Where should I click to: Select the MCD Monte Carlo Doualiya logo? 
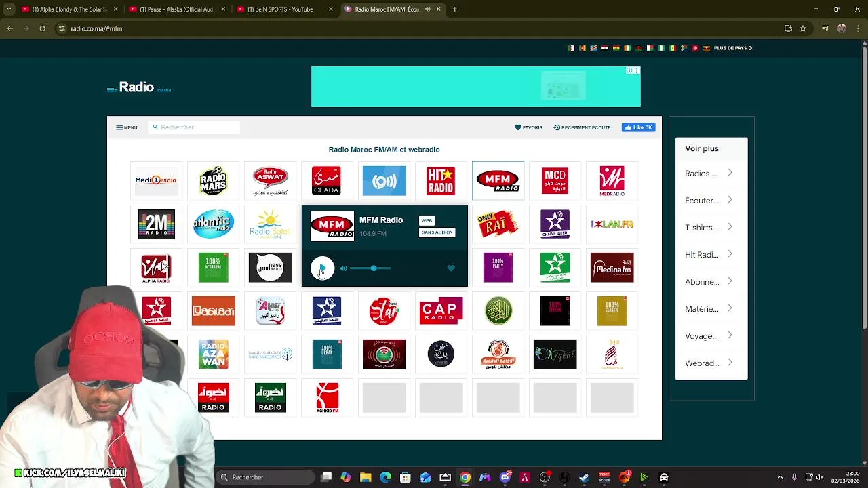coord(555,181)
